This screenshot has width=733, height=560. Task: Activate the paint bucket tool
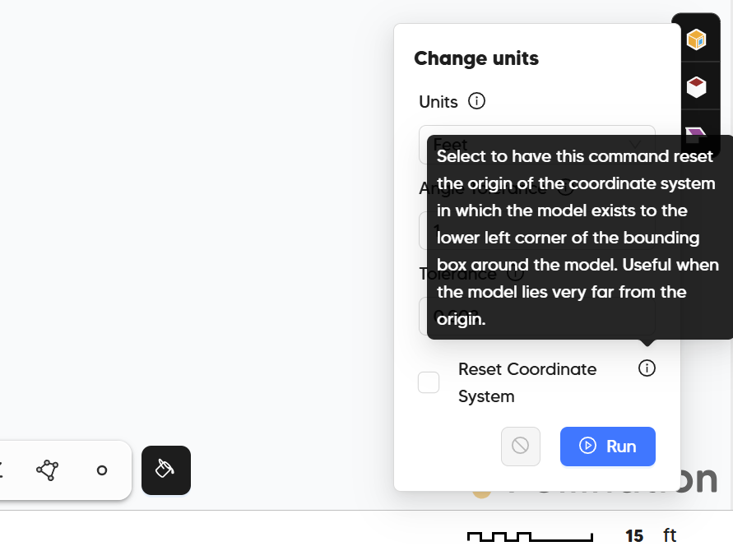(165, 470)
